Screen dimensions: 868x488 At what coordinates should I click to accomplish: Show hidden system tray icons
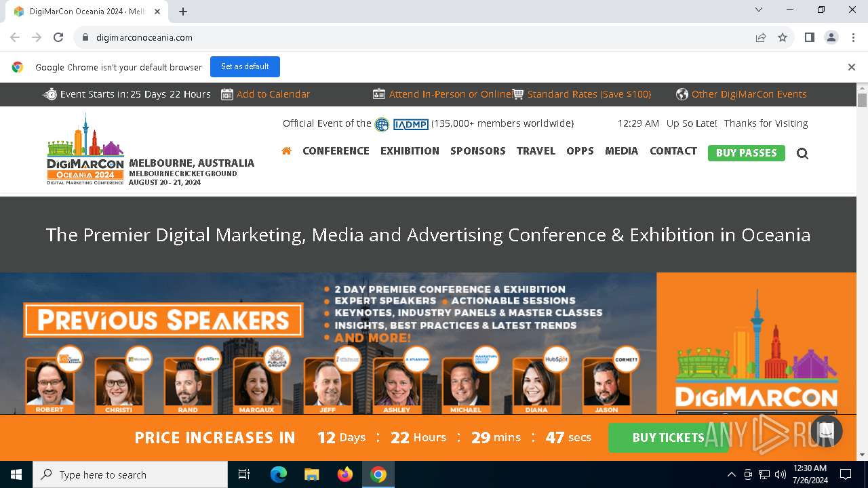[731, 474]
